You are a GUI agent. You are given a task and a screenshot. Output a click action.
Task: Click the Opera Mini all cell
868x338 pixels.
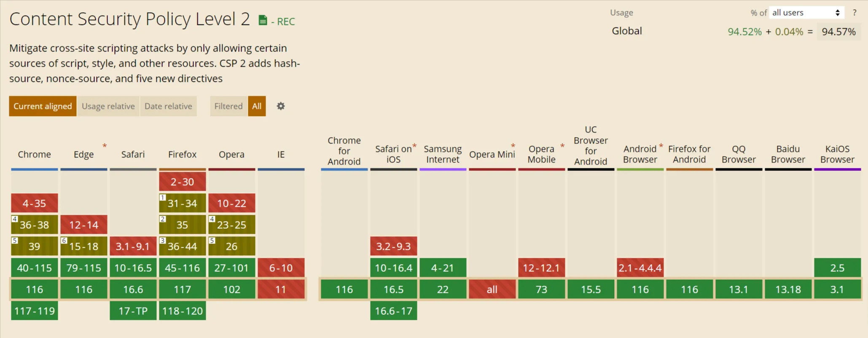[492, 289]
